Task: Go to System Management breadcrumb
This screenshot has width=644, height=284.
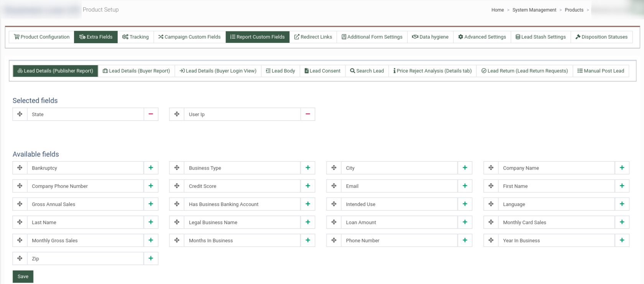Action: pyautogui.click(x=534, y=10)
